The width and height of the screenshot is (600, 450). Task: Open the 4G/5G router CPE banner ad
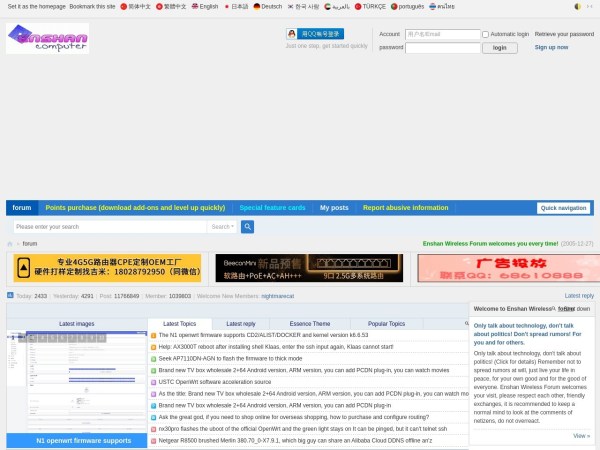pos(107,267)
